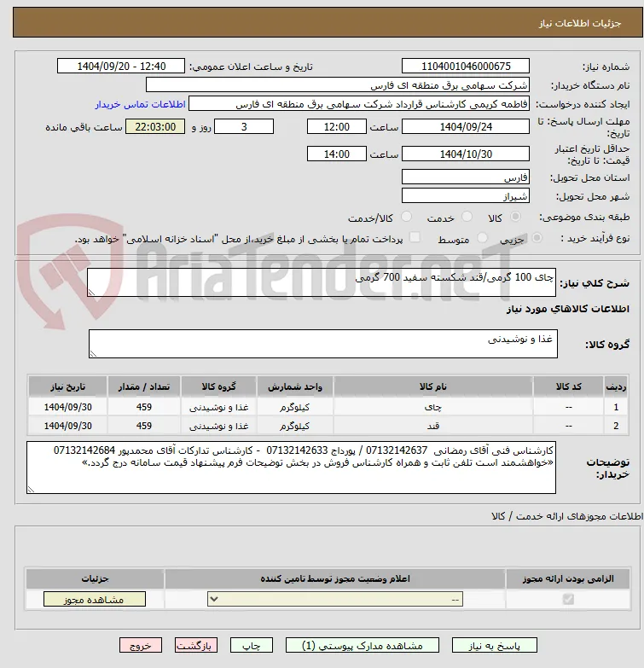This screenshot has height=668, width=644.
Task: Click the تعداد / مقدار column header
Action: coord(144,386)
